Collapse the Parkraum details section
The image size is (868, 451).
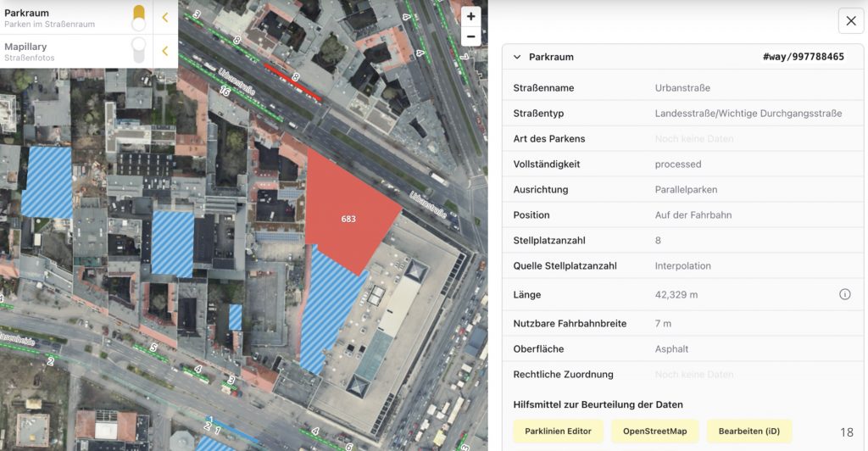click(x=517, y=57)
